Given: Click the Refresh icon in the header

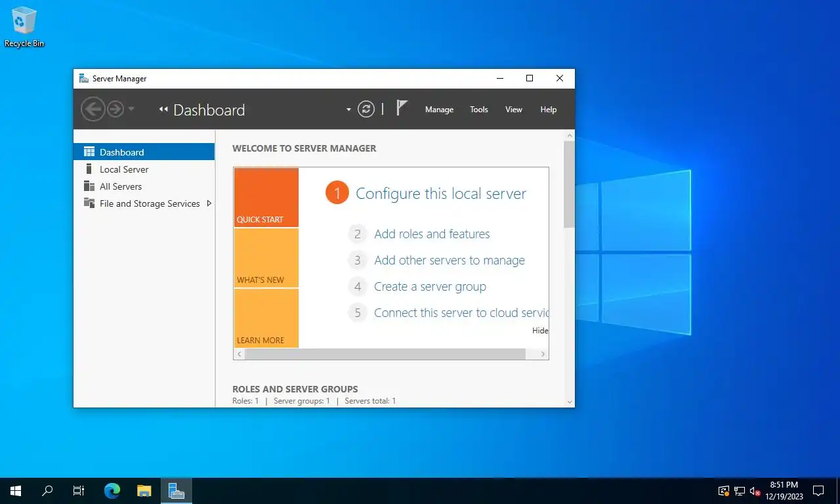Looking at the screenshot, I should coord(366,109).
